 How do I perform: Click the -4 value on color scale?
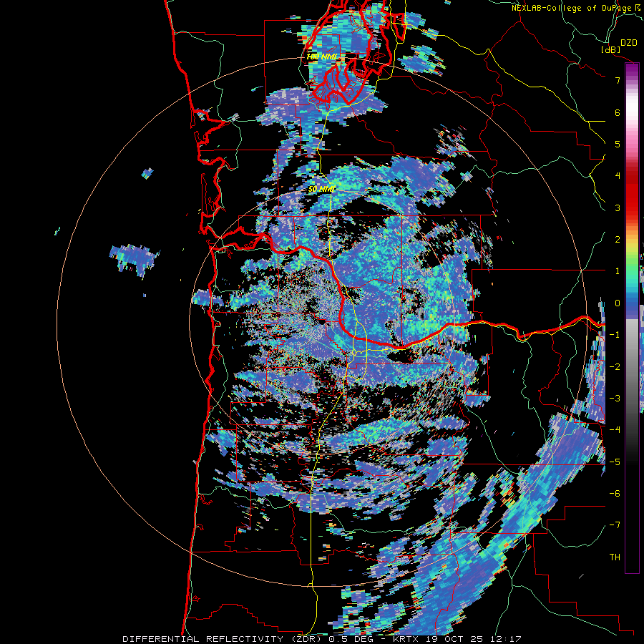click(x=615, y=430)
